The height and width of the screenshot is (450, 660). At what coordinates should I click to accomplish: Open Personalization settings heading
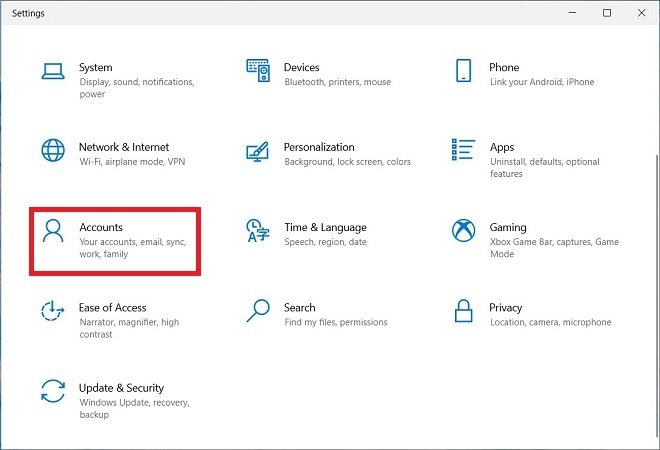pyautogui.click(x=319, y=147)
